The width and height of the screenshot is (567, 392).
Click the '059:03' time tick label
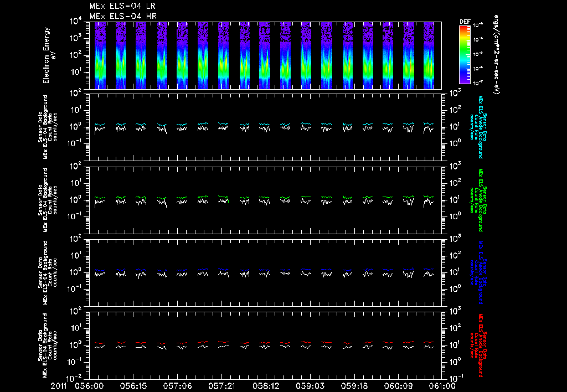(310, 386)
